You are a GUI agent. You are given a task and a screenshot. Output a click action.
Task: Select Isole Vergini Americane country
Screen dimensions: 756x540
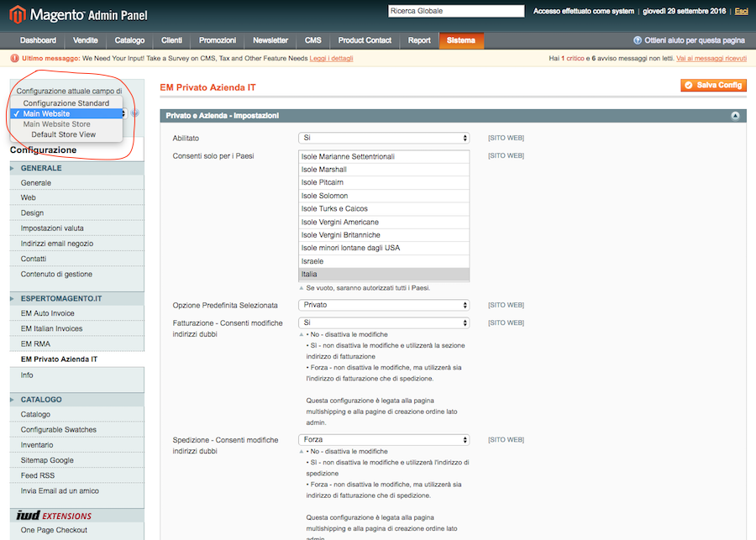coord(384,223)
